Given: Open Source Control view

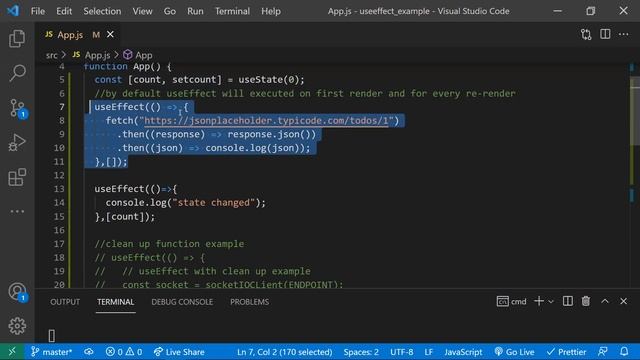Looking at the screenshot, I should tap(17, 108).
